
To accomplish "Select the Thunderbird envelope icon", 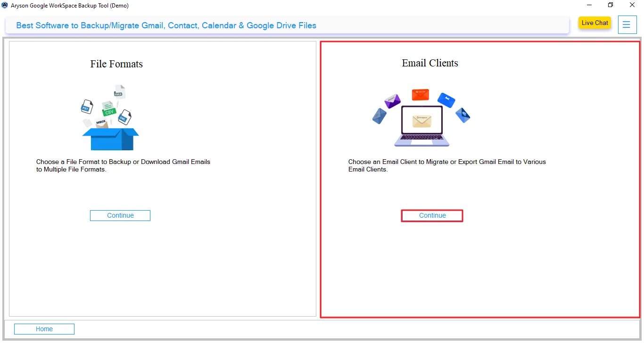I will tap(463, 115).
